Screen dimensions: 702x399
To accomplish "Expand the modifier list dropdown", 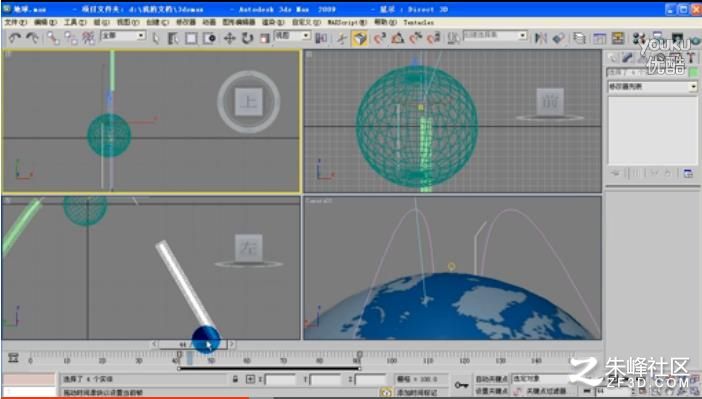I will (x=652, y=86).
